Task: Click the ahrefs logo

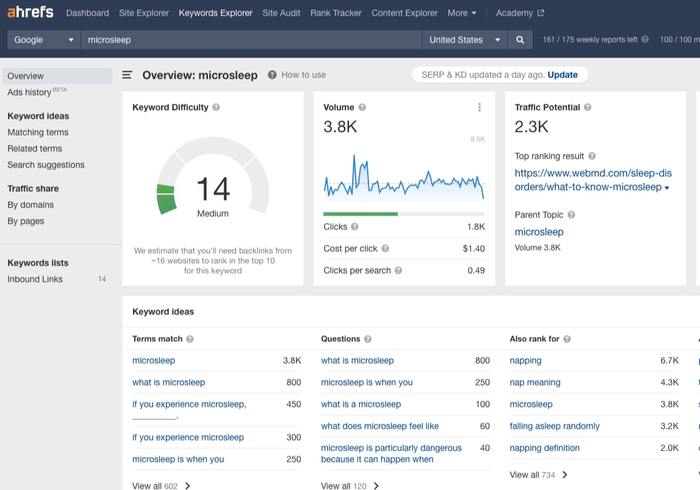Action: tap(30, 12)
